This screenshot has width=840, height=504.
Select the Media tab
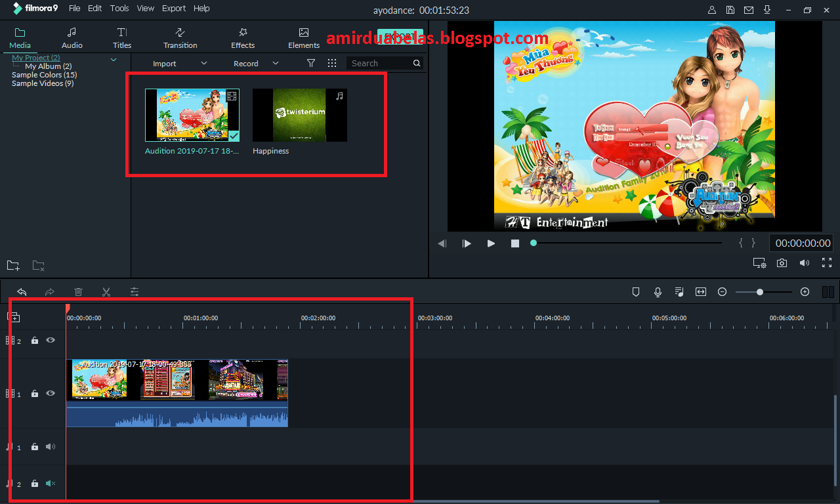pyautogui.click(x=20, y=38)
